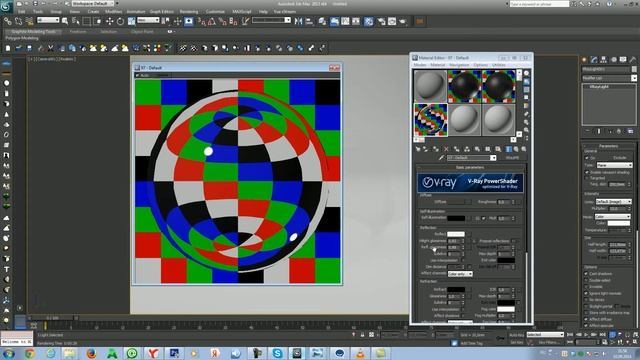This screenshot has height=360, width=640.
Task: Open the Workspace Default dropdown
Action: (x=94, y=4)
